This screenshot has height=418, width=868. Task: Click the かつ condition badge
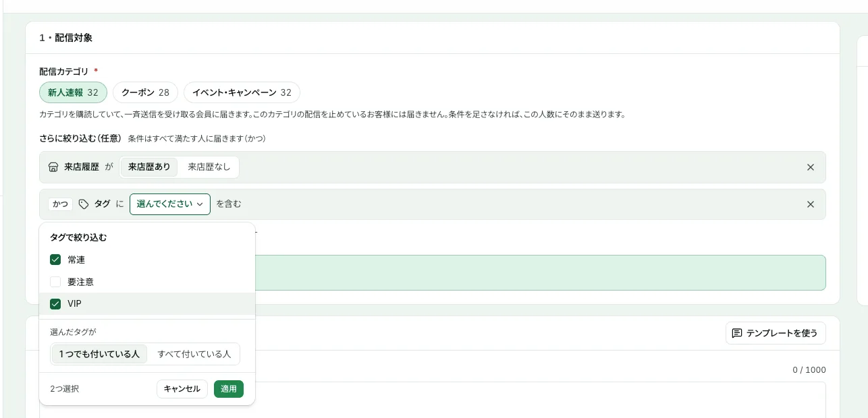[60, 204]
